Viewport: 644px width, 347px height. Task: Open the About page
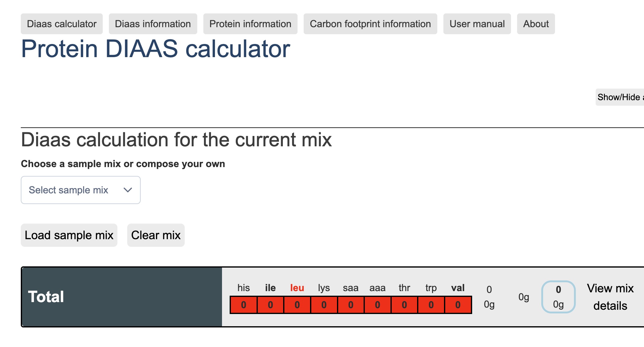[536, 24]
